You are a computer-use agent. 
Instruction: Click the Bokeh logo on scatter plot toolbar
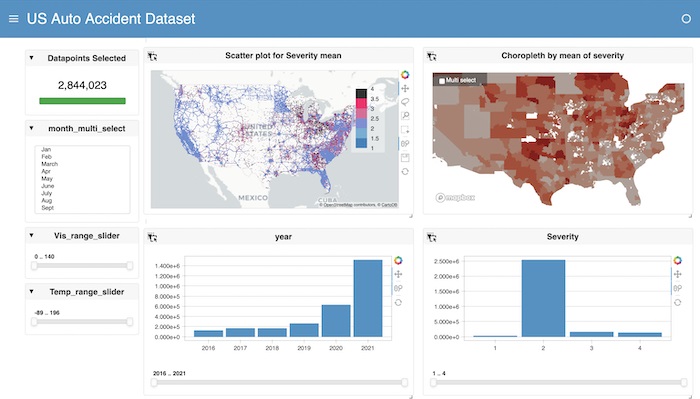point(405,75)
